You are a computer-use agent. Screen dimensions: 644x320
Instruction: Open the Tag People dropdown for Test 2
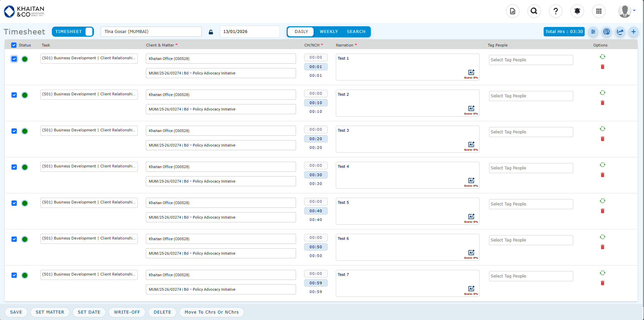coord(530,96)
